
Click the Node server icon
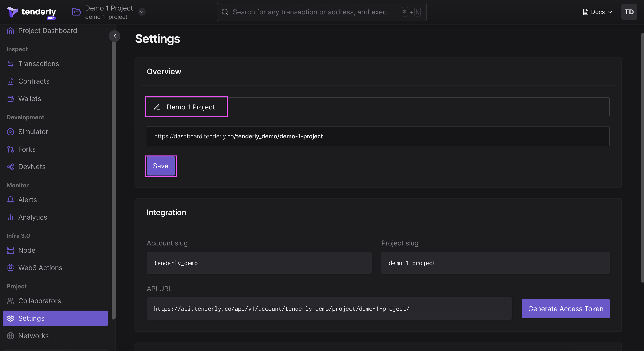click(x=11, y=250)
